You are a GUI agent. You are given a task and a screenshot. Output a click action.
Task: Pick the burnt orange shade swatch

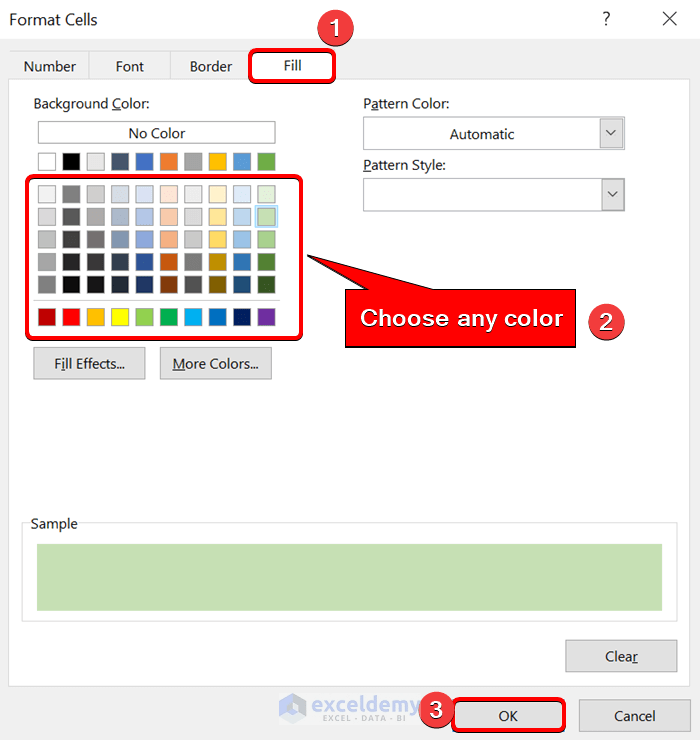click(x=169, y=262)
